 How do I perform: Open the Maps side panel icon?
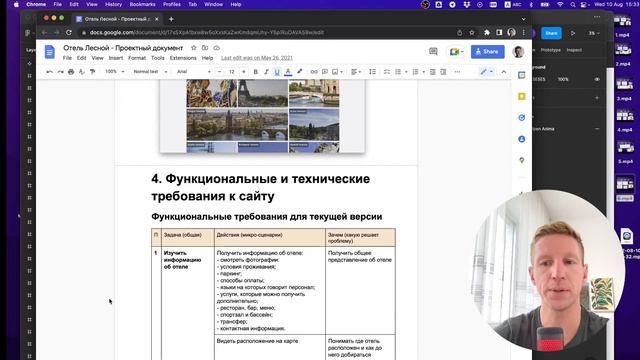pos(522,160)
